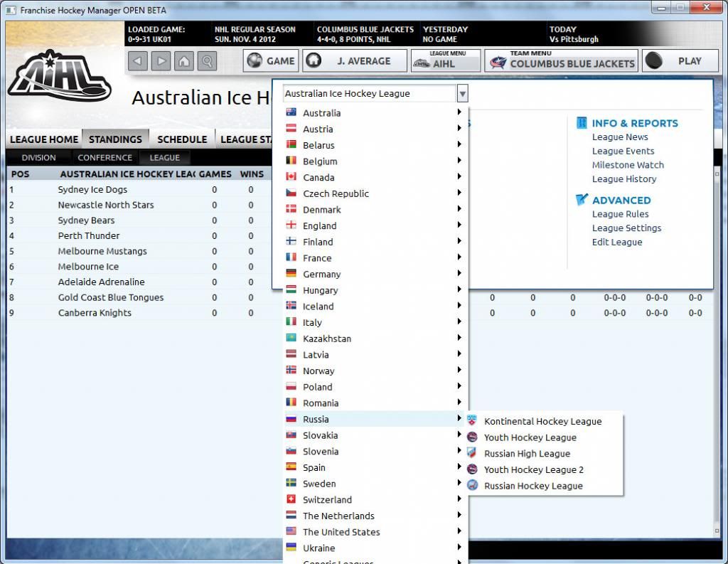The image size is (728, 564).
Task: Select Russia in the country list
Action: [x=375, y=419]
